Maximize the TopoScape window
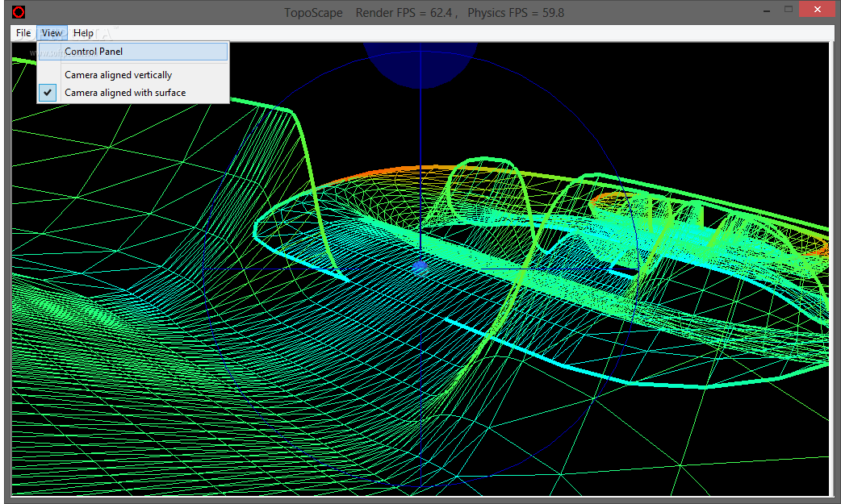The height and width of the screenshot is (504, 841). (x=789, y=10)
